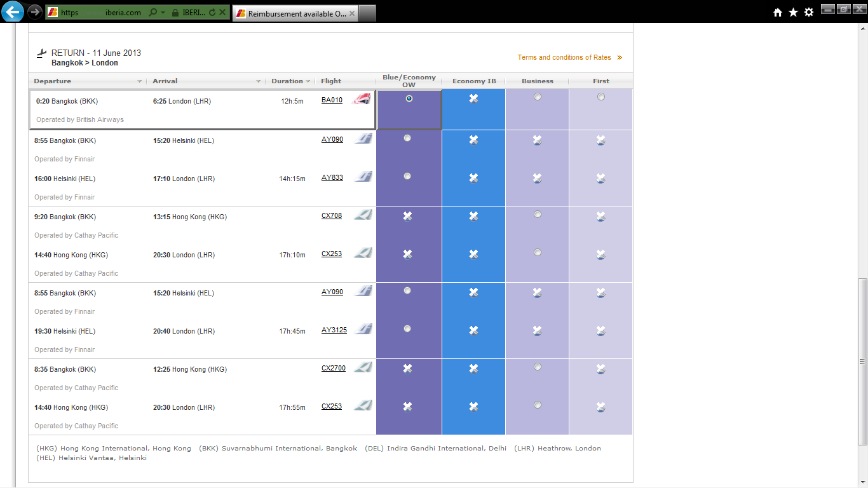Click the unavailable X under Blue/Economy OW for CX708
This screenshot has height=488, width=868.
[x=407, y=216]
